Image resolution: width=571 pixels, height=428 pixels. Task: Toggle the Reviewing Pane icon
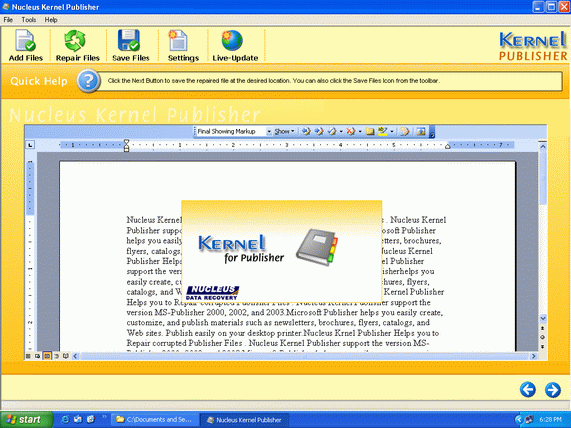click(x=421, y=131)
